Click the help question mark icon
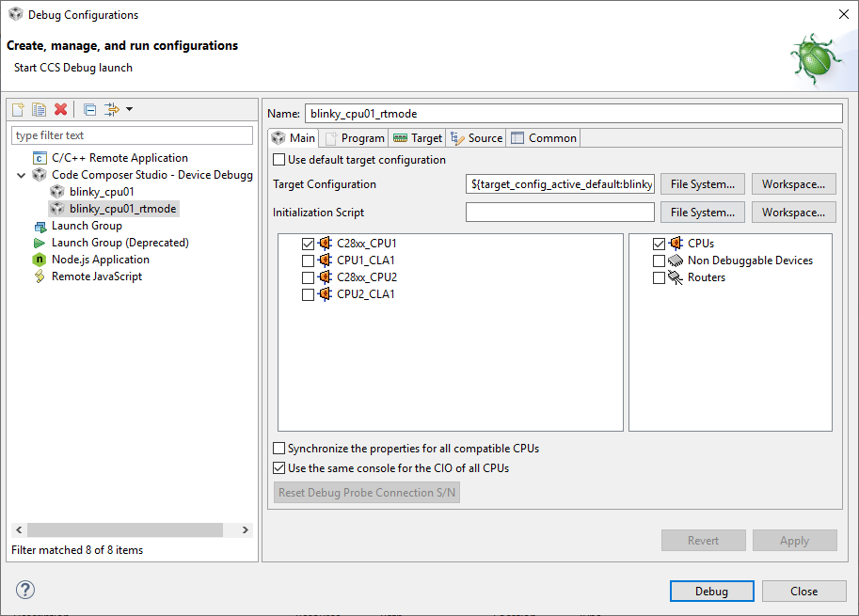The width and height of the screenshot is (859, 616). click(24, 590)
